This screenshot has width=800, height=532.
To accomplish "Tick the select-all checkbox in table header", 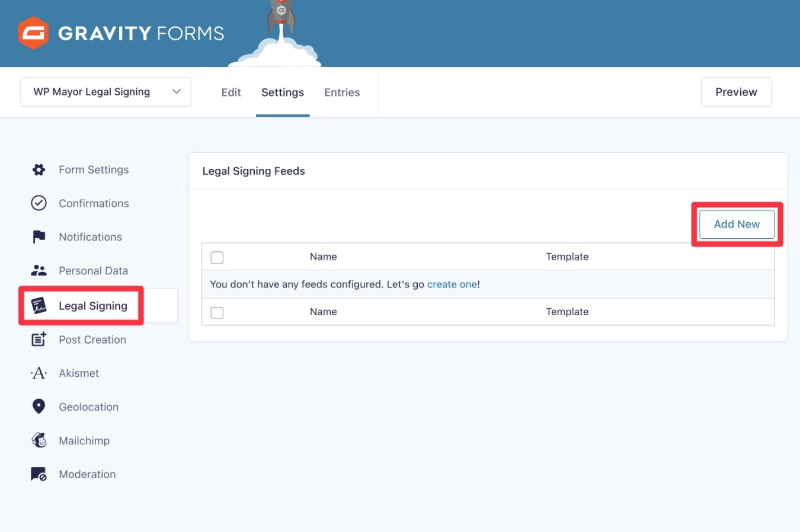I will [x=217, y=258].
